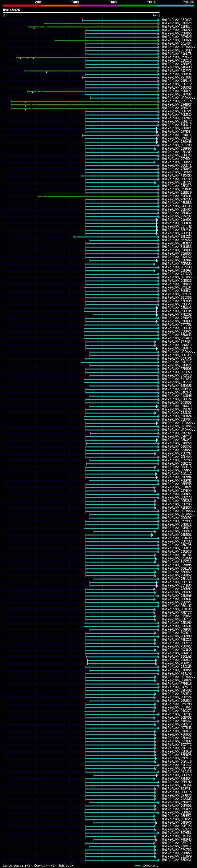
Task: Click hit UniRef100_C0WEI2
Action: click(177, 138)
